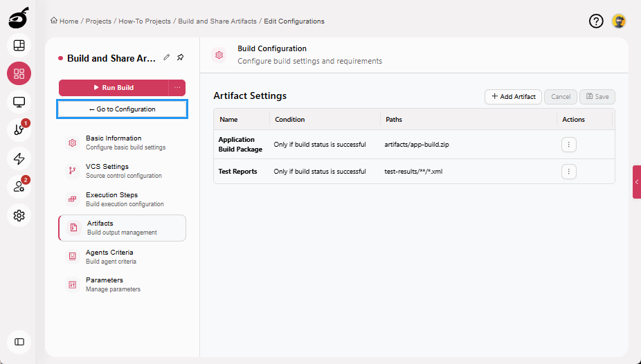Open the settings gear sidebar icon
The width and height of the screenshot is (641, 364).
(x=19, y=215)
